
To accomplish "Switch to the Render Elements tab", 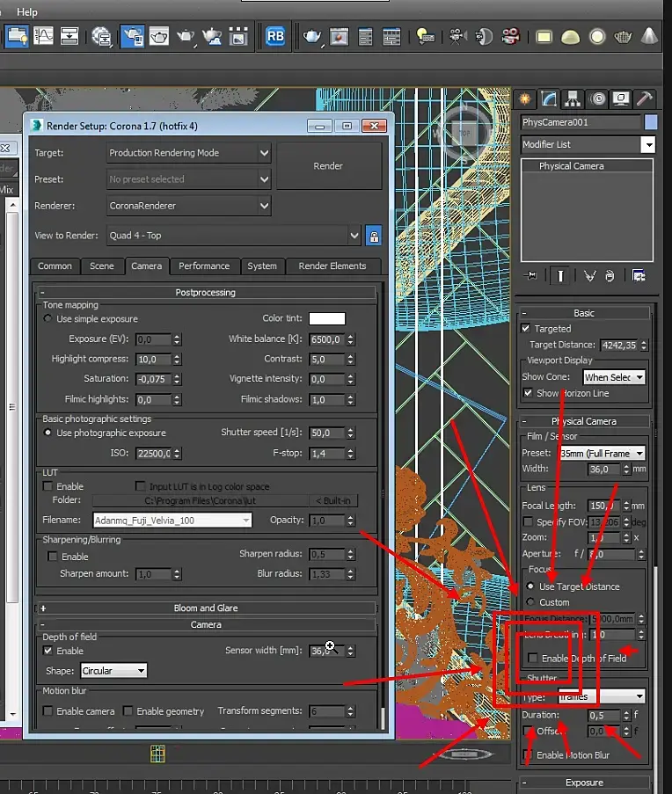I will click(332, 266).
